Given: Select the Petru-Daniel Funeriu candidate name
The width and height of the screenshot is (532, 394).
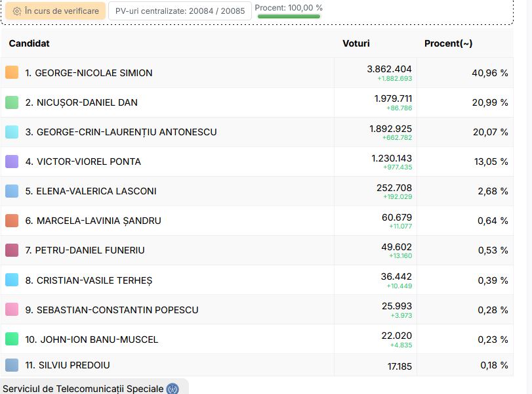Looking at the screenshot, I should point(90,250).
